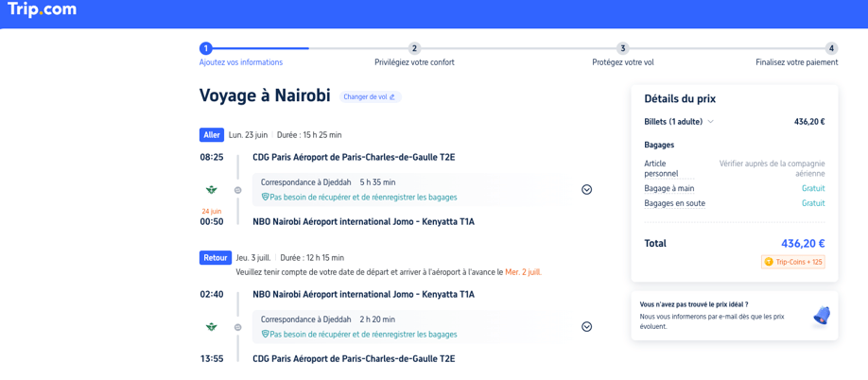The height and width of the screenshot is (380, 868).
Task: Select step 4 circle in progress bar
Action: click(x=831, y=48)
